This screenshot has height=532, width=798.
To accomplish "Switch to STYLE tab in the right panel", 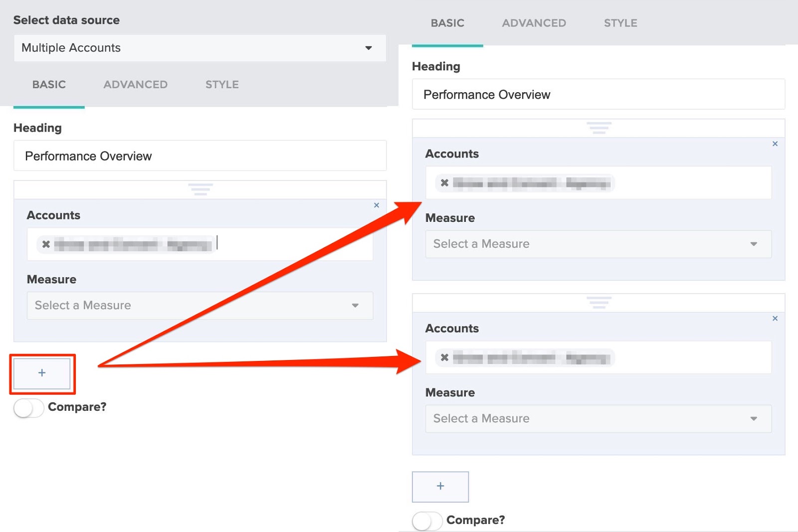I will pyautogui.click(x=620, y=23).
